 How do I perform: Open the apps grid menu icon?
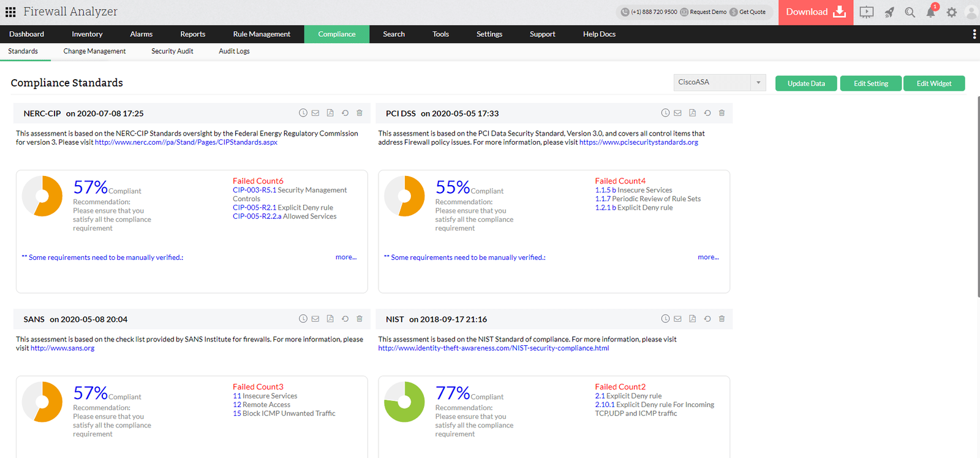tap(10, 12)
